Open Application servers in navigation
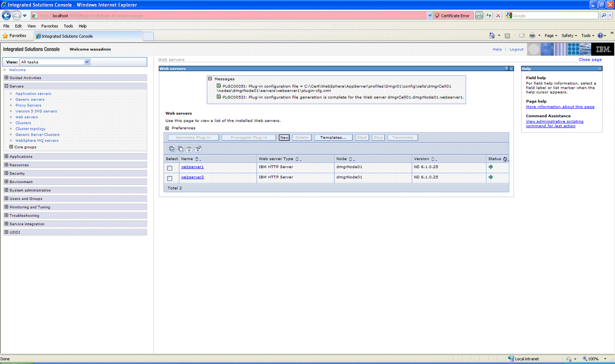Image resolution: width=615 pixels, height=364 pixels. click(x=33, y=94)
